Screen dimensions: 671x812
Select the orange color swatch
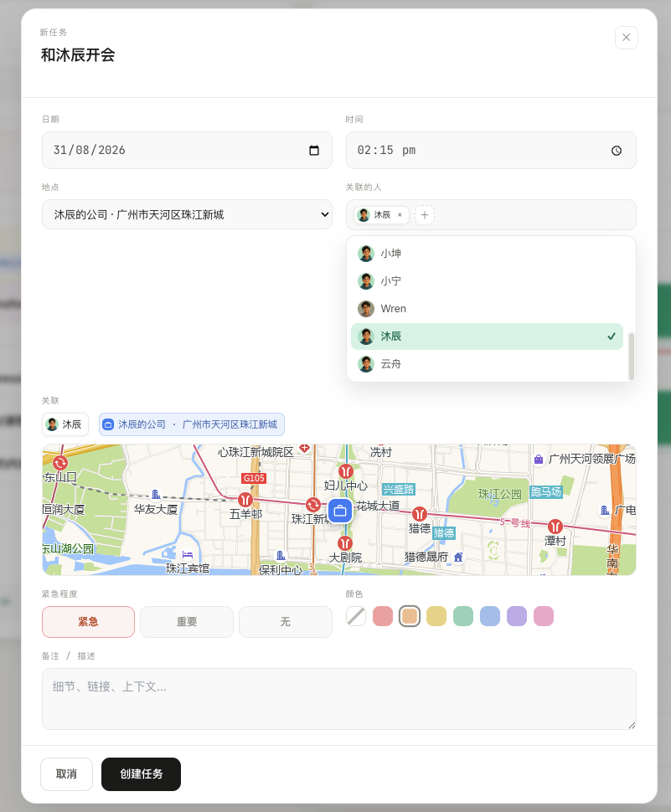coord(410,616)
